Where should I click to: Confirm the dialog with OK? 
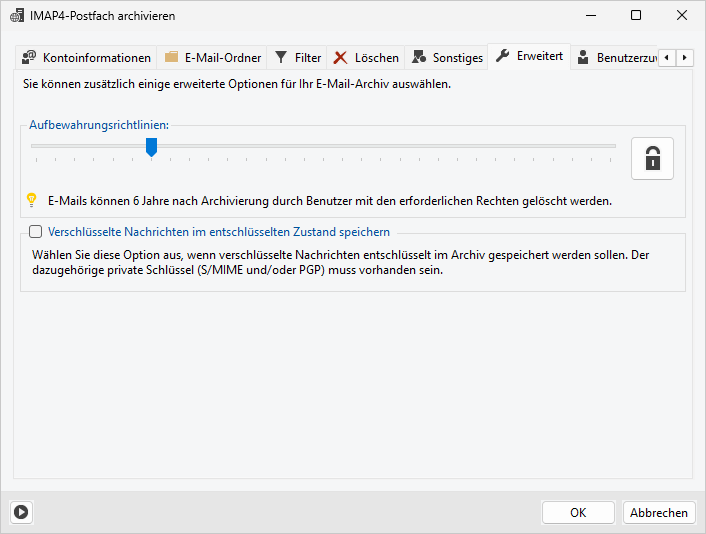(x=578, y=512)
